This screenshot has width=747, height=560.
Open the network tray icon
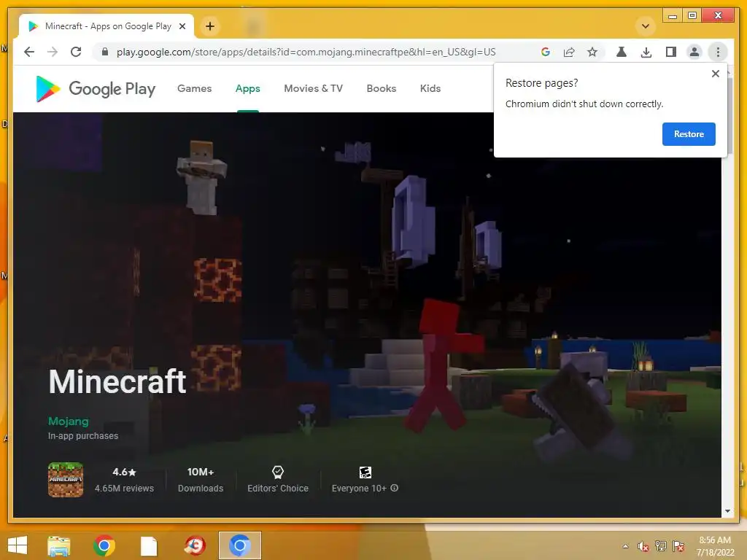pos(661,546)
